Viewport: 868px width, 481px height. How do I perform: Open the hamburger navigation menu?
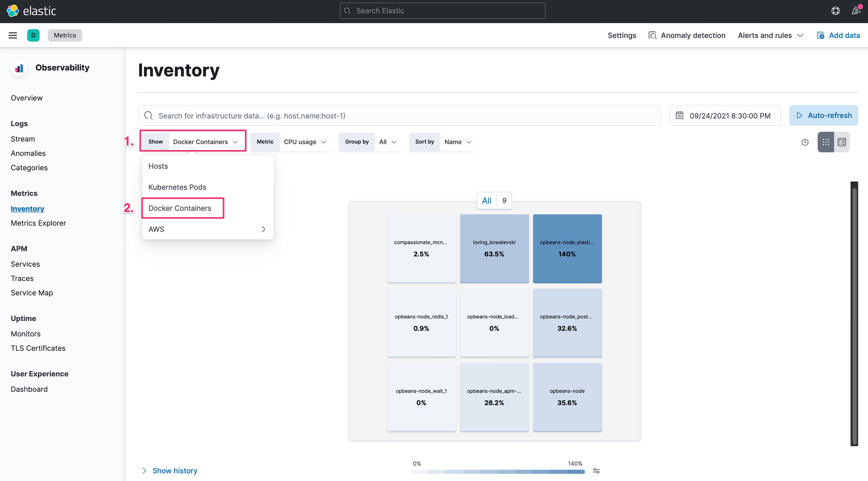13,35
